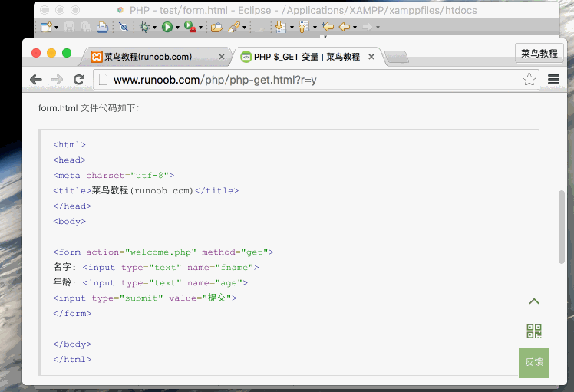574x392 pixels.
Task: Click Eclipse's Run button (green play icon)
Action: point(167,27)
